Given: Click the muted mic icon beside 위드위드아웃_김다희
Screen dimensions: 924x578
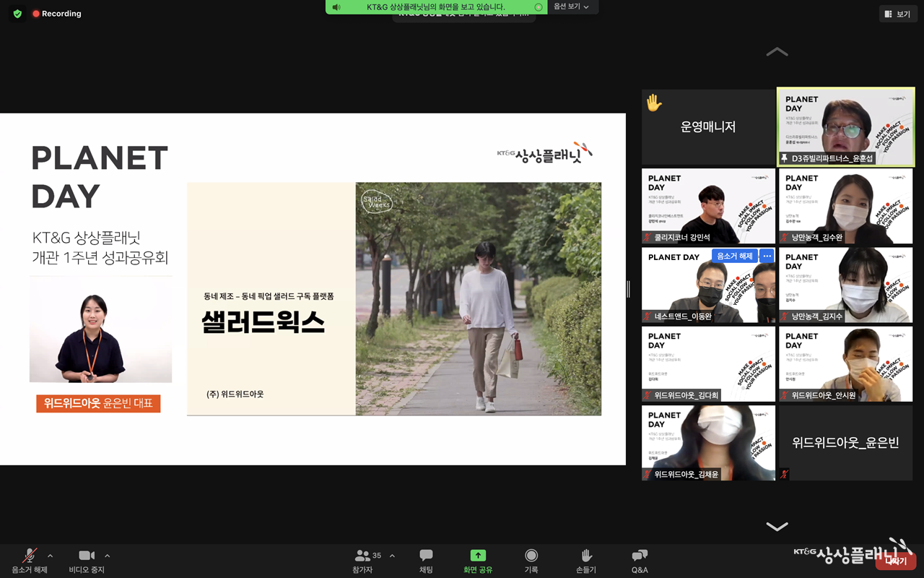Looking at the screenshot, I should [648, 395].
